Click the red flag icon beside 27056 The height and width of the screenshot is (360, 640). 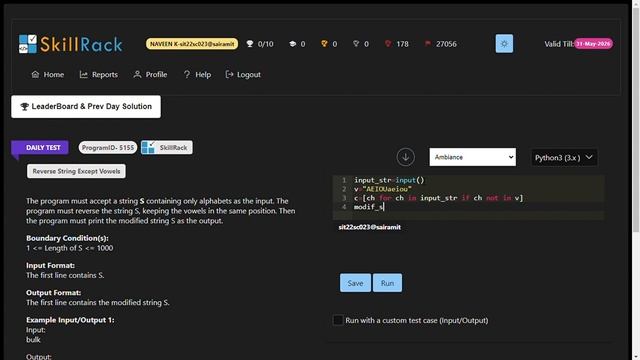pyautogui.click(x=427, y=44)
